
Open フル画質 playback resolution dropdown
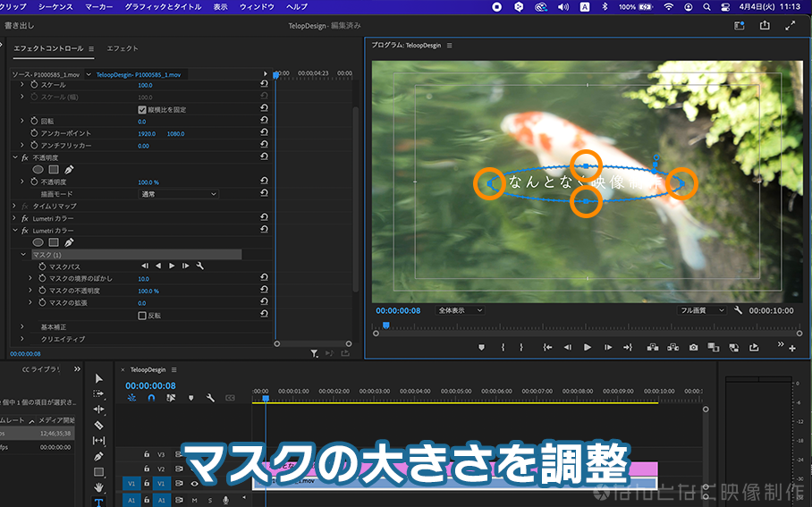tap(701, 310)
